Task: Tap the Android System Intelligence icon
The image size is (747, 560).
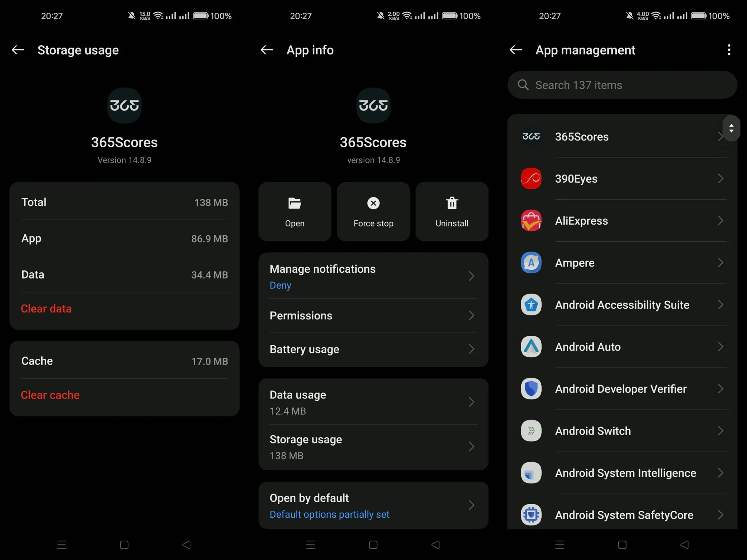Action: tap(531, 473)
